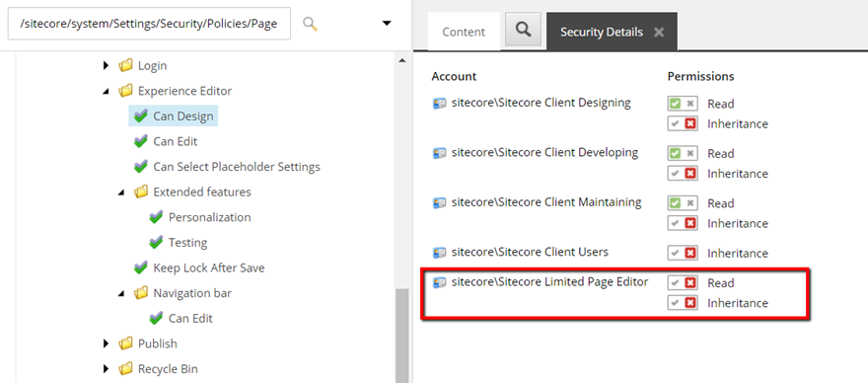Toggle Read permission for Sitecore Client Developing
Viewport: 868px width, 383px height.
click(682, 154)
